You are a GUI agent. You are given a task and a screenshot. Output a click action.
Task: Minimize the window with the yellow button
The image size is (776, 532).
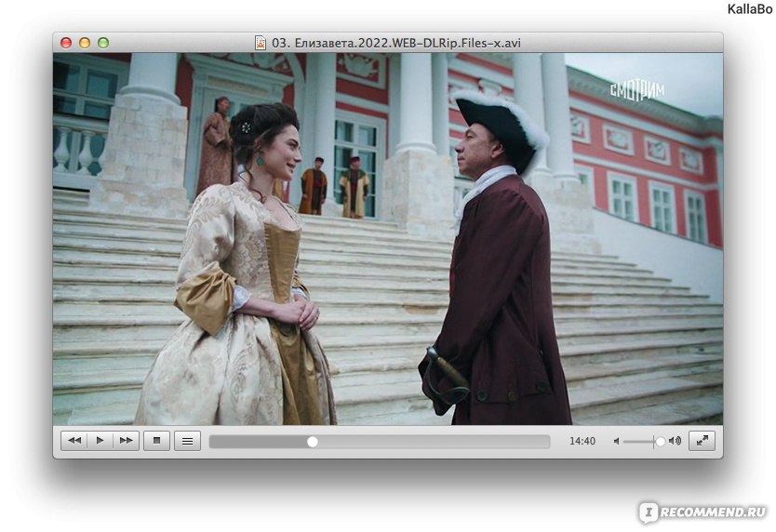point(85,43)
